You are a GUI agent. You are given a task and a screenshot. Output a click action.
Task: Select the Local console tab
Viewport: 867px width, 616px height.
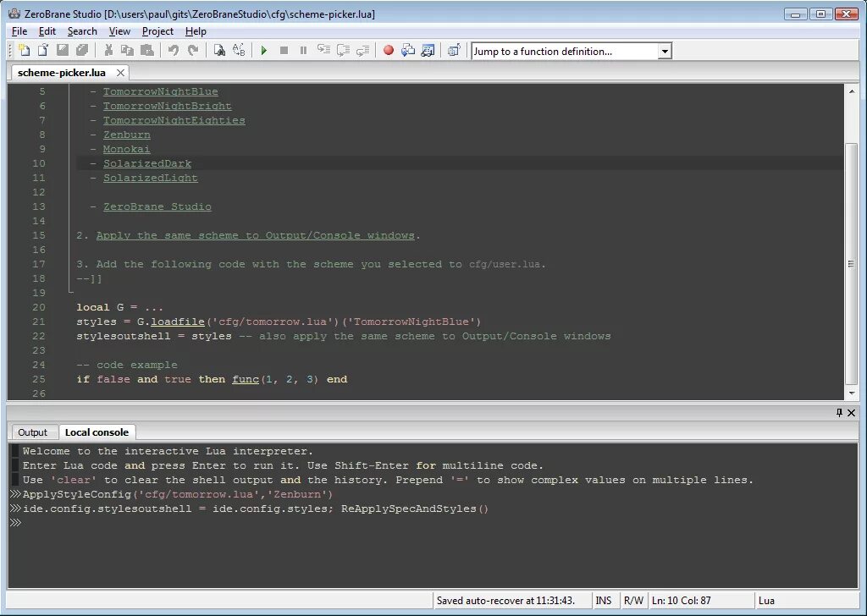(x=97, y=432)
